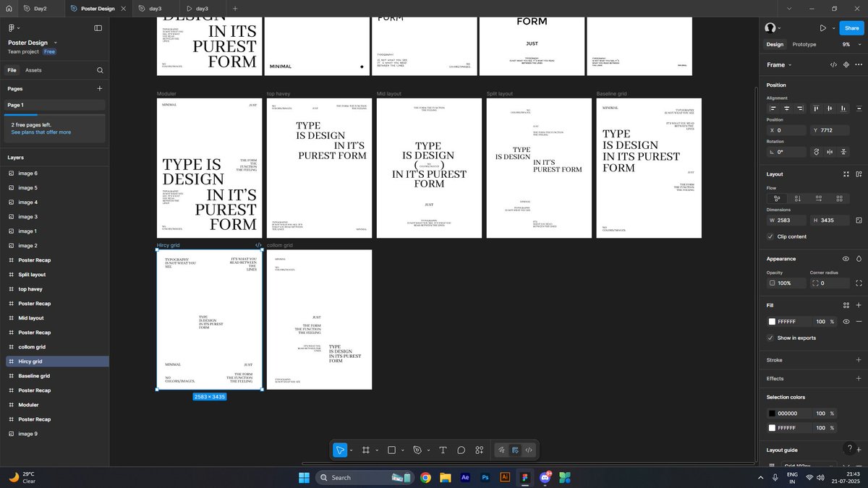Toggle the left sidebar panel icon
Viewport: 868px width, 488px height.
coord(98,27)
